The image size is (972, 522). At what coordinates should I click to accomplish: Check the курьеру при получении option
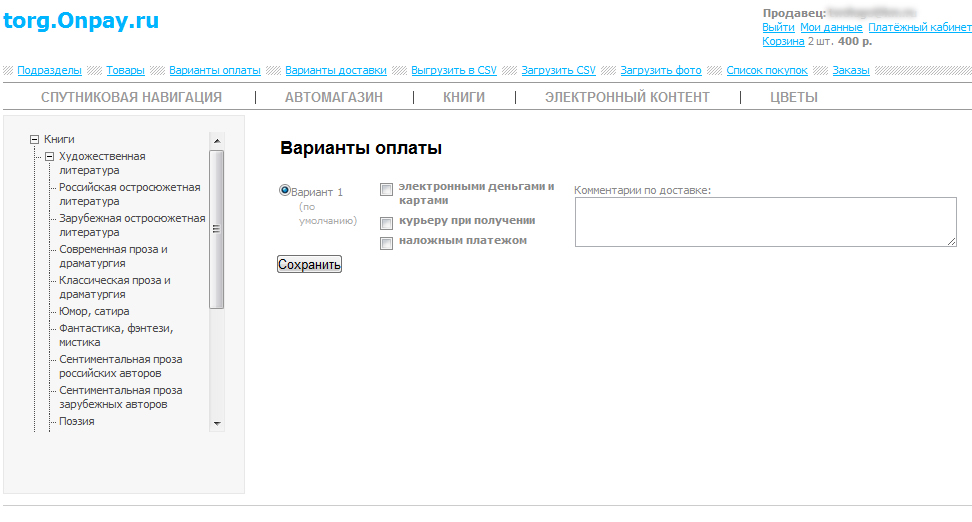click(386, 223)
